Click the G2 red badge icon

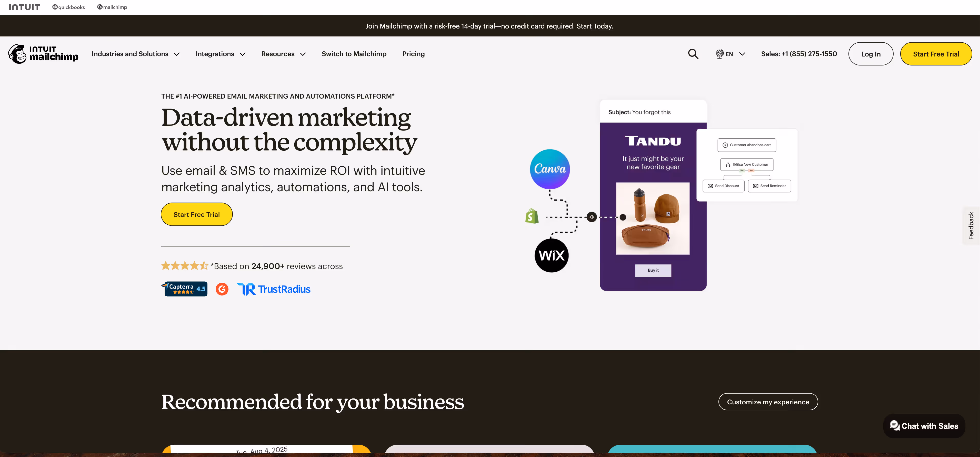click(x=222, y=289)
